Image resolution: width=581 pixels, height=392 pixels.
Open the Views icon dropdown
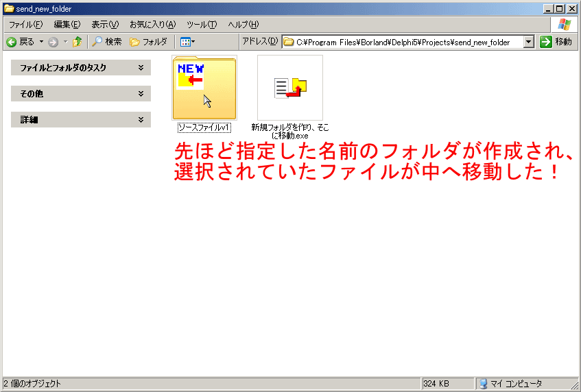[x=187, y=42]
